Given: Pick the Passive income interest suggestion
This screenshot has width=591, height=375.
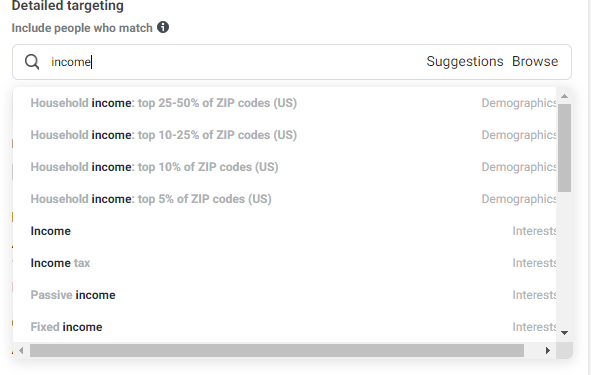Looking at the screenshot, I should 285,295.
